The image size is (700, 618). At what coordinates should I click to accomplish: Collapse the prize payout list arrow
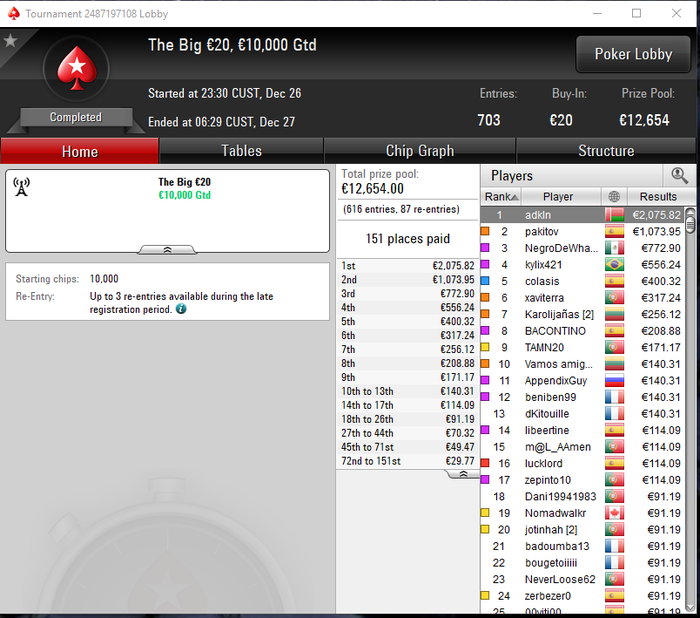(463, 474)
